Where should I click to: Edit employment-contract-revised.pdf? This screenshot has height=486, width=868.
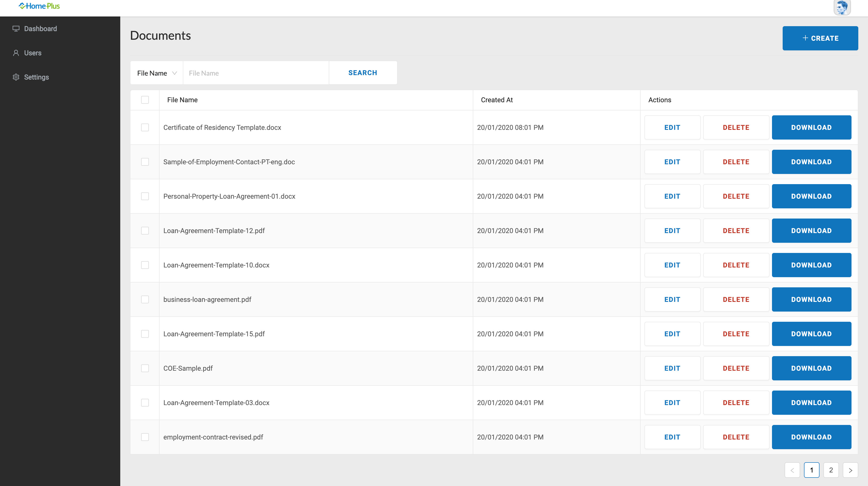click(672, 437)
